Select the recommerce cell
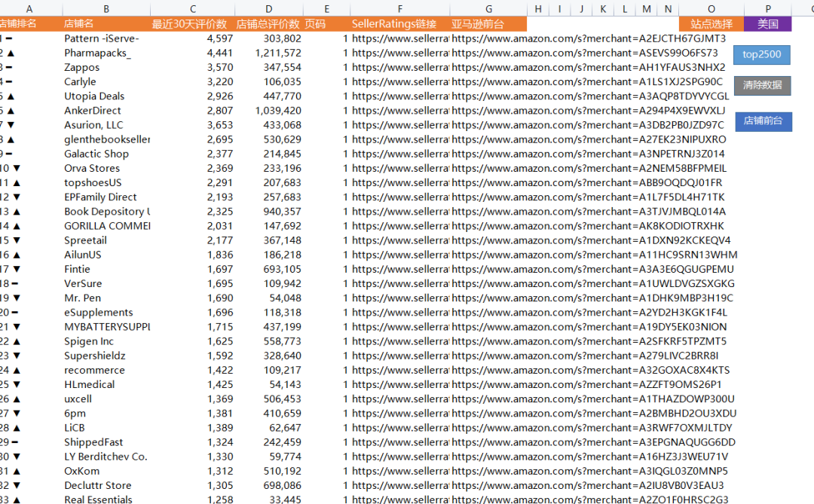The width and height of the screenshot is (814, 504). click(x=106, y=370)
